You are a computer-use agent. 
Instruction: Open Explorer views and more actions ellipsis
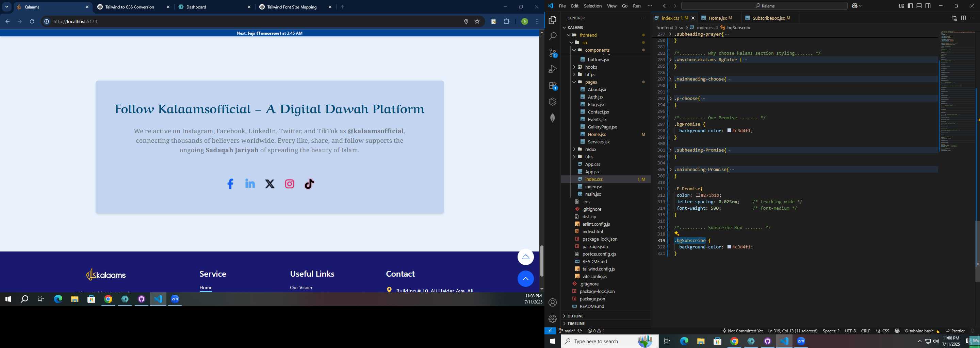(x=643, y=18)
